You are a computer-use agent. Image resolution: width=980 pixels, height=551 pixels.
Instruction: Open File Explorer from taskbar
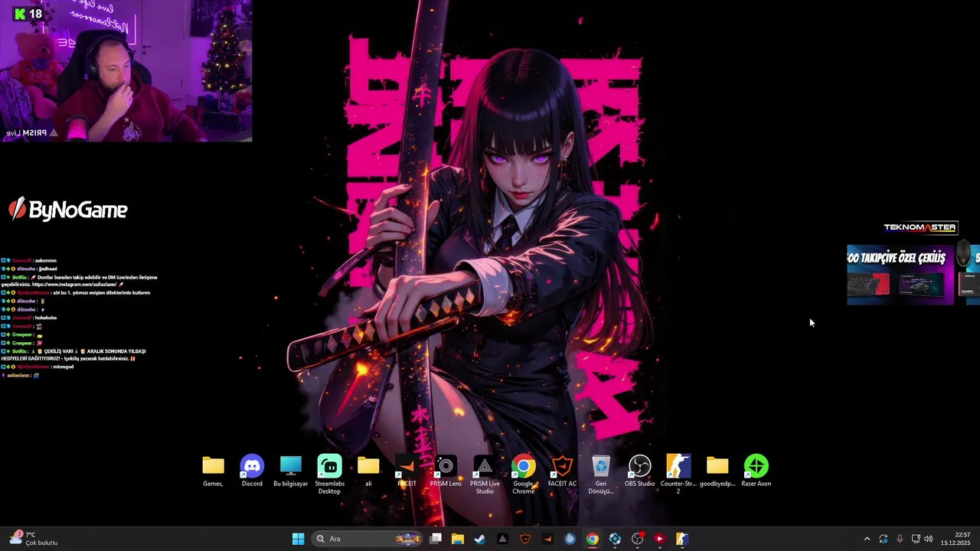click(x=457, y=539)
